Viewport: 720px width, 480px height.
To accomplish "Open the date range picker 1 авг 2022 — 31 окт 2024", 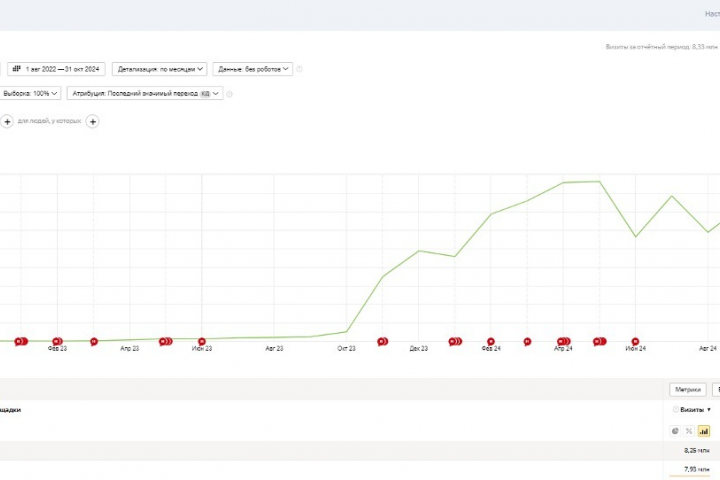I will coord(56,69).
